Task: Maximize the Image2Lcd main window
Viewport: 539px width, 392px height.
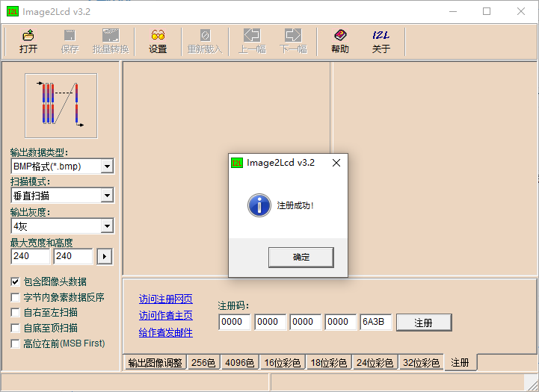Action: coord(487,12)
